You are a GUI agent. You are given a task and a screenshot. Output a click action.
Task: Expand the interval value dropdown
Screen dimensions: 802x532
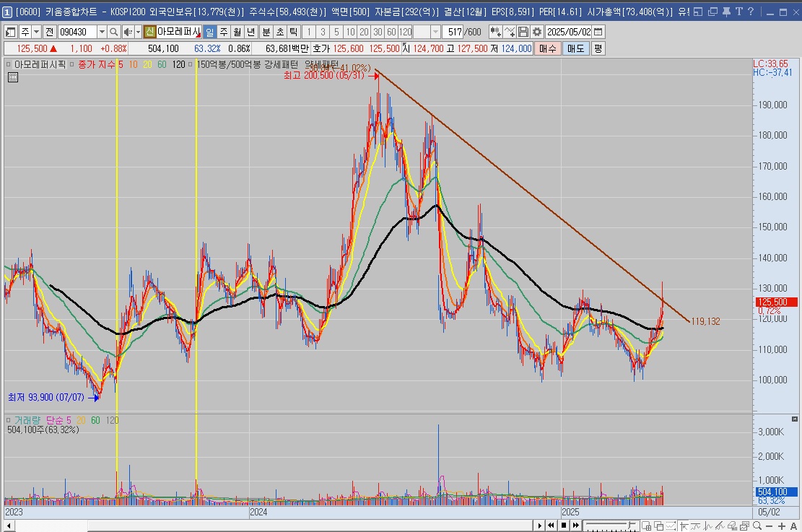pyautogui.click(x=435, y=32)
